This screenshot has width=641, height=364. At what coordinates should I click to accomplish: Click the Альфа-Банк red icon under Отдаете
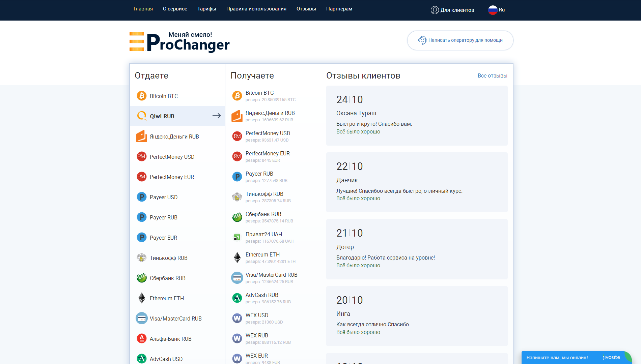point(142,338)
